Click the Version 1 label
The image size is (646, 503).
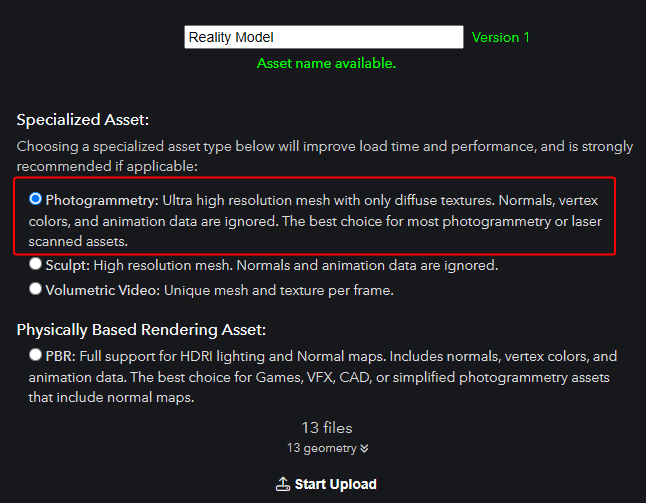pyautogui.click(x=500, y=37)
